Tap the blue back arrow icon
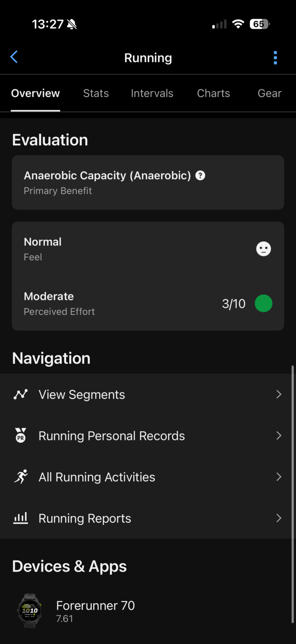This screenshot has height=644, width=296. coord(14,57)
